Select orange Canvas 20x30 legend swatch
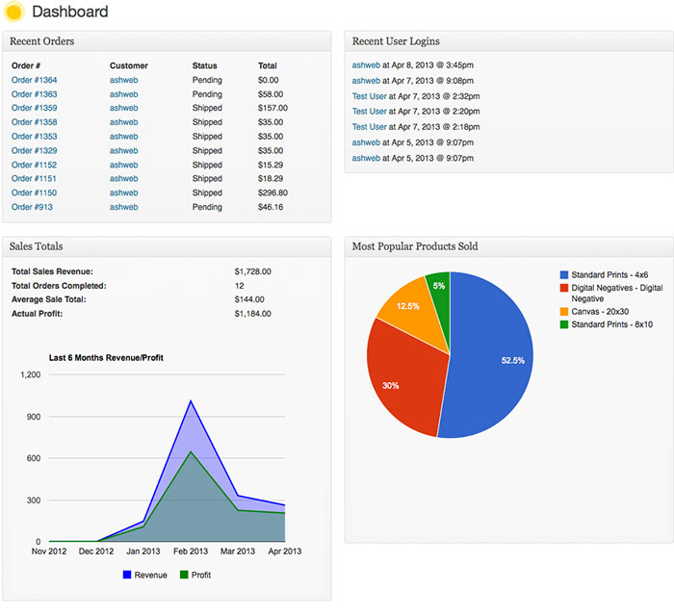 point(565,312)
